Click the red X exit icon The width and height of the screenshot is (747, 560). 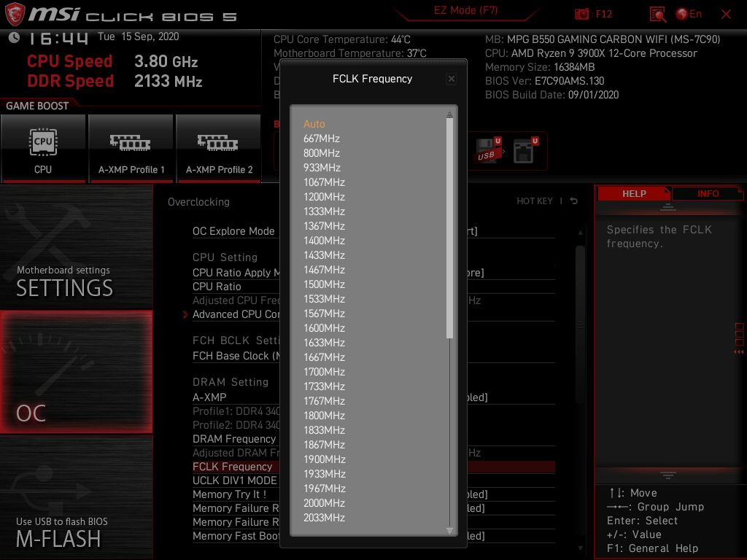pos(726,15)
